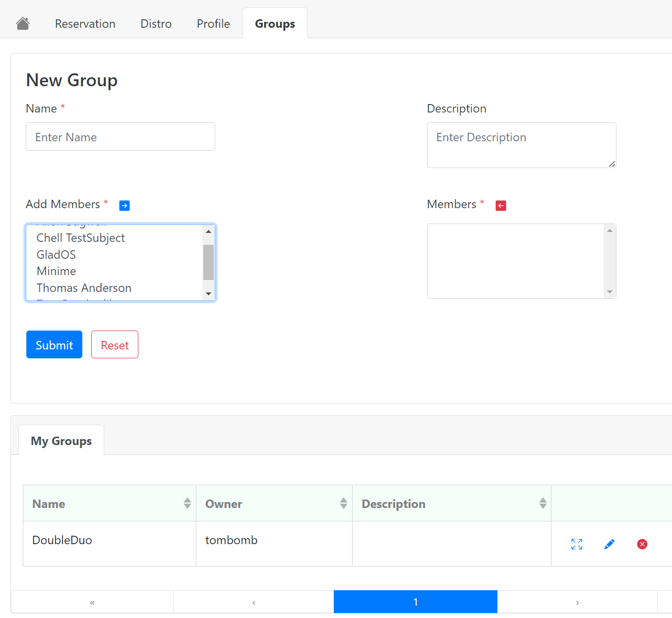Switch to the Distro tab
The height and width of the screenshot is (618, 672).
point(156,24)
